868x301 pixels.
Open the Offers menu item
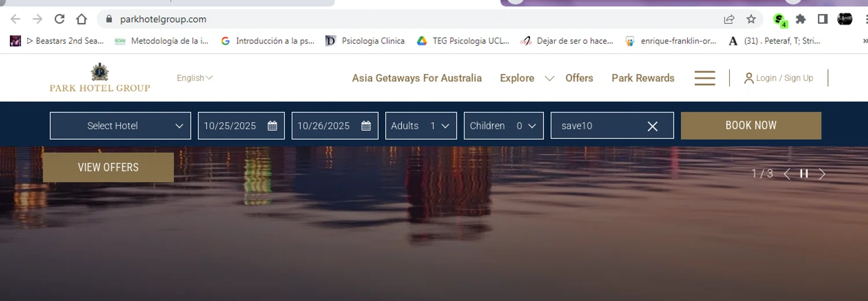pos(579,78)
